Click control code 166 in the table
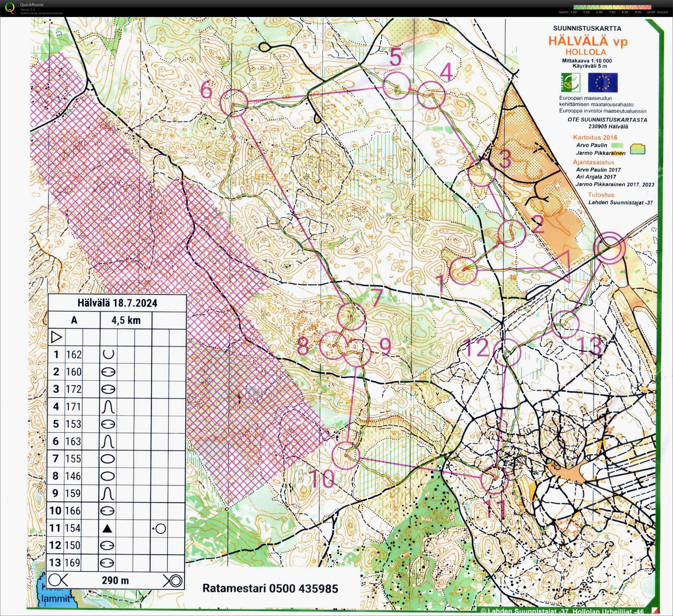The height and width of the screenshot is (616, 673). point(73,511)
